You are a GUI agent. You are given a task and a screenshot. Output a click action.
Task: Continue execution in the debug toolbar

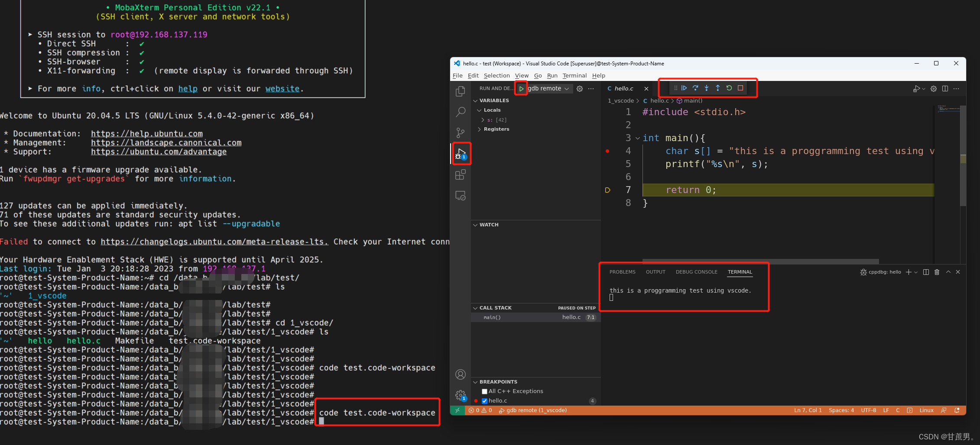pyautogui.click(x=684, y=88)
